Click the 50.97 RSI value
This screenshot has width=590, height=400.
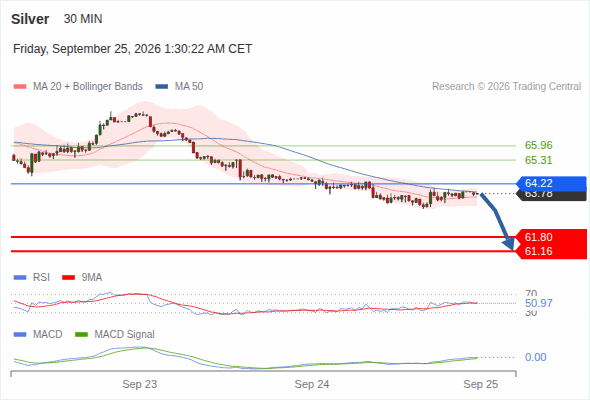point(538,303)
